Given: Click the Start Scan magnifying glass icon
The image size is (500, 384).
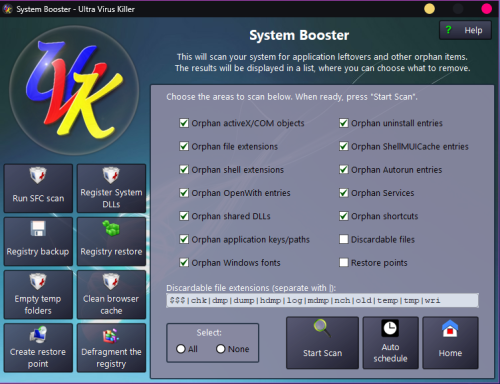Looking at the screenshot, I should 322,328.
